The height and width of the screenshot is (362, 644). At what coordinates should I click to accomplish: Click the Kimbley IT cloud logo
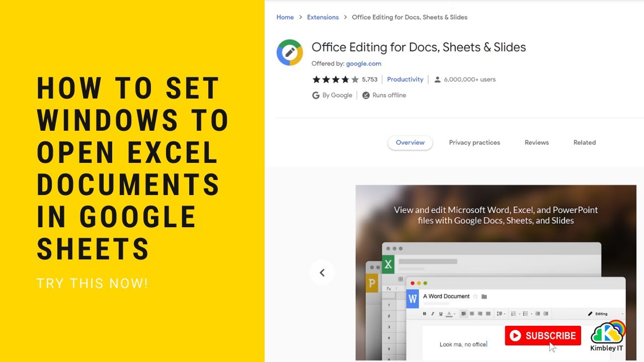[x=607, y=332]
